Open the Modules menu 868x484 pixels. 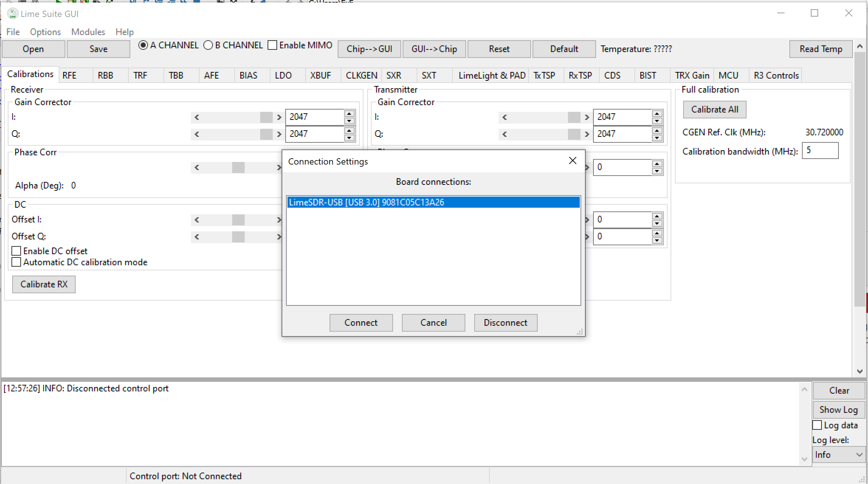point(88,32)
